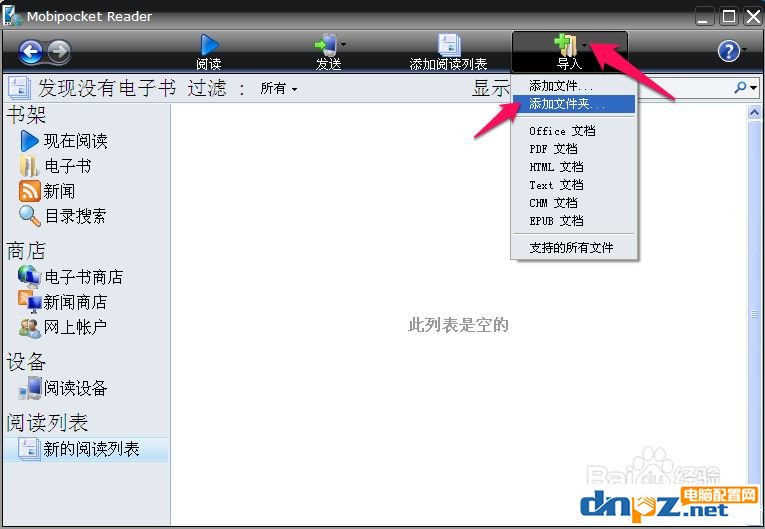765x529 pixels.
Task: Close the Mobipocket Reader window
Action: coord(753,17)
